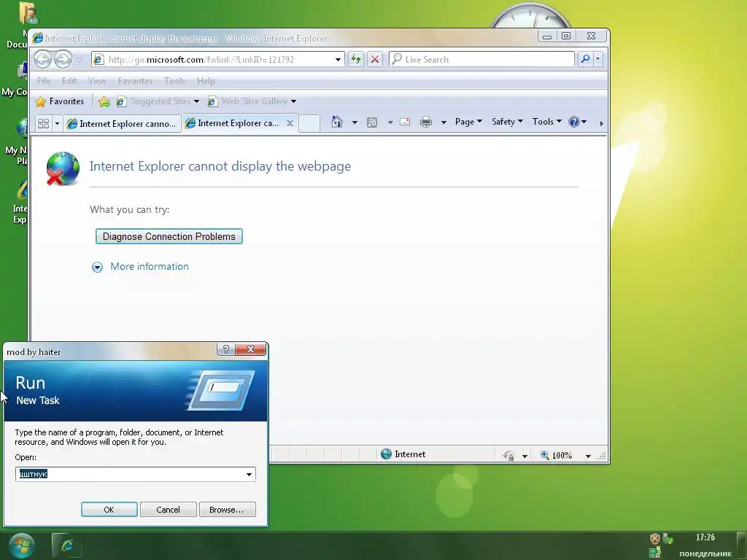Click the Forward navigation arrow in Internet Explorer
Image resolution: width=747 pixels, height=560 pixels.
(x=63, y=60)
